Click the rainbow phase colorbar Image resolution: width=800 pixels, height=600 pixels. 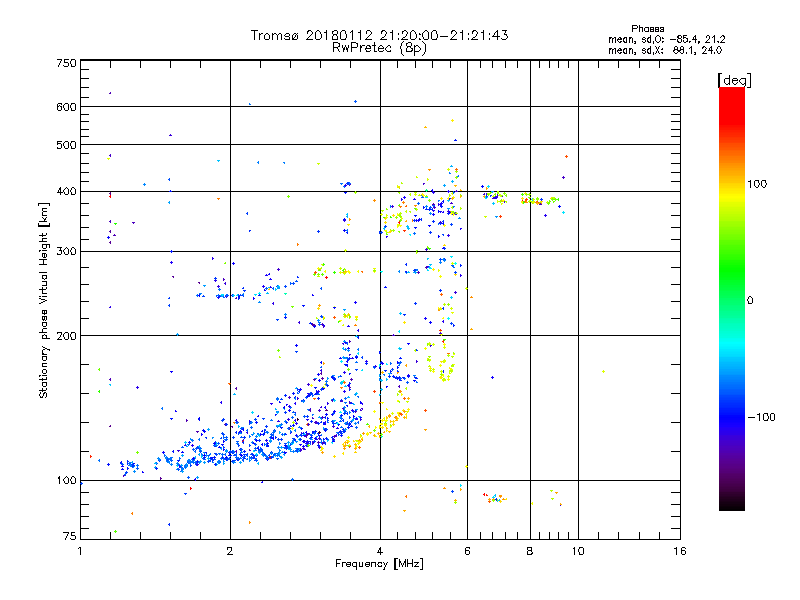[732, 298]
